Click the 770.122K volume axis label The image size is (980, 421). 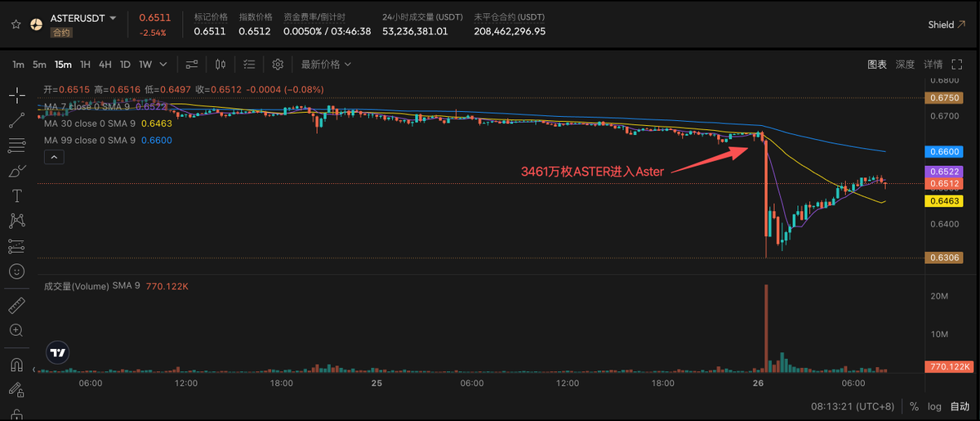(x=947, y=368)
